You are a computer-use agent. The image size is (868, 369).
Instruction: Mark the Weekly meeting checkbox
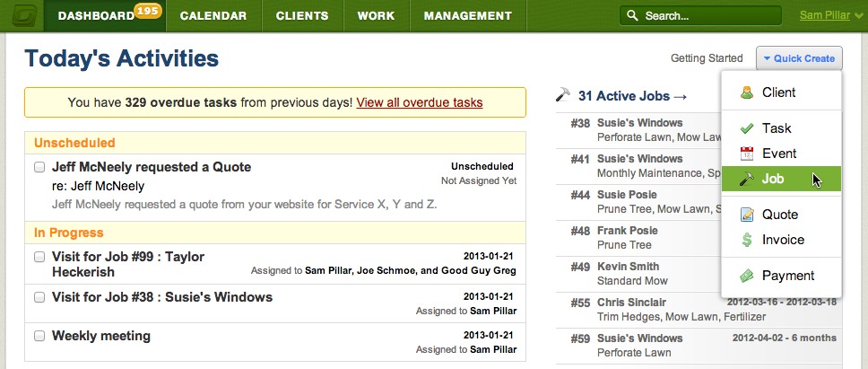click(39, 336)
